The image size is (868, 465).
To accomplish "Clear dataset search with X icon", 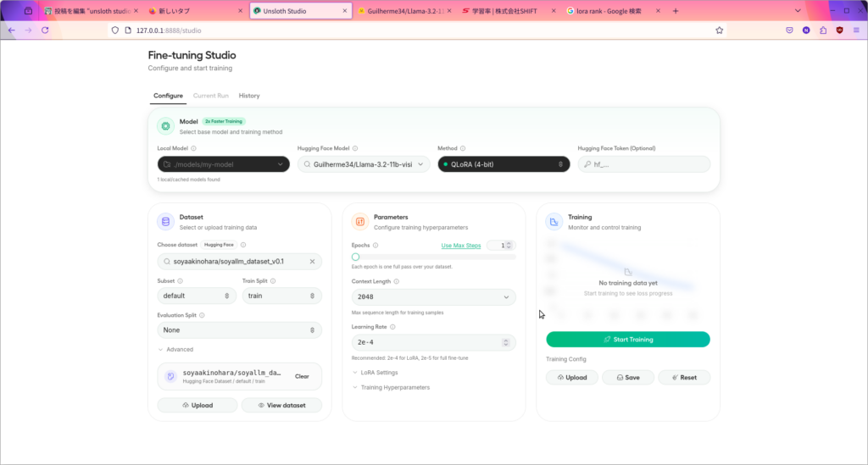I will coord(312,262).
